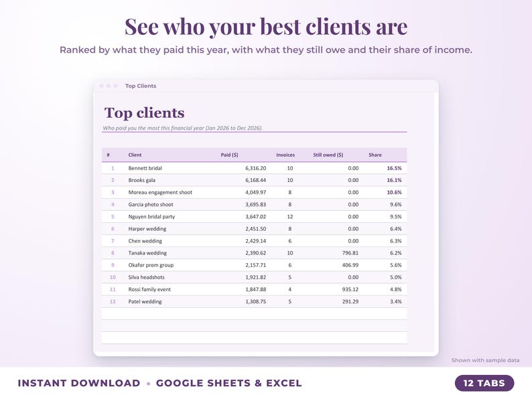Viewport: 532px width, 399px height.
Task: Click the still owed value 291.29
Action: tap(350, 302)
